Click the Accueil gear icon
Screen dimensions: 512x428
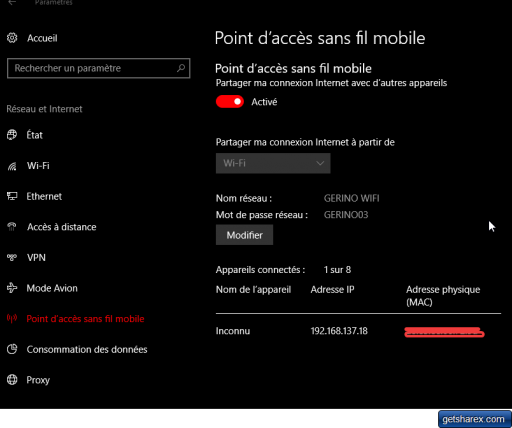[x=12, y=38]
